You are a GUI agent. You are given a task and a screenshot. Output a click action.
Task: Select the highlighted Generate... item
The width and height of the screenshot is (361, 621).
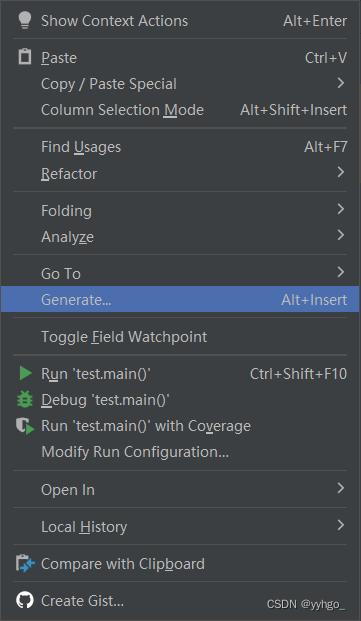click(x=180, y=299)
